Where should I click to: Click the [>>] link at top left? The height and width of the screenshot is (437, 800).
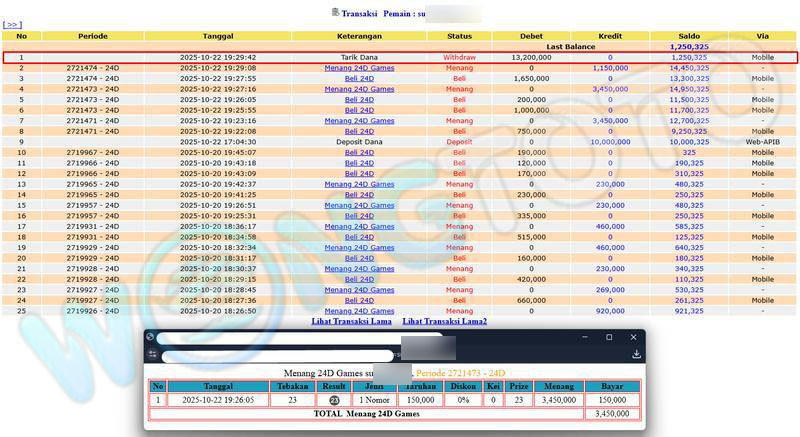[13, 24]
